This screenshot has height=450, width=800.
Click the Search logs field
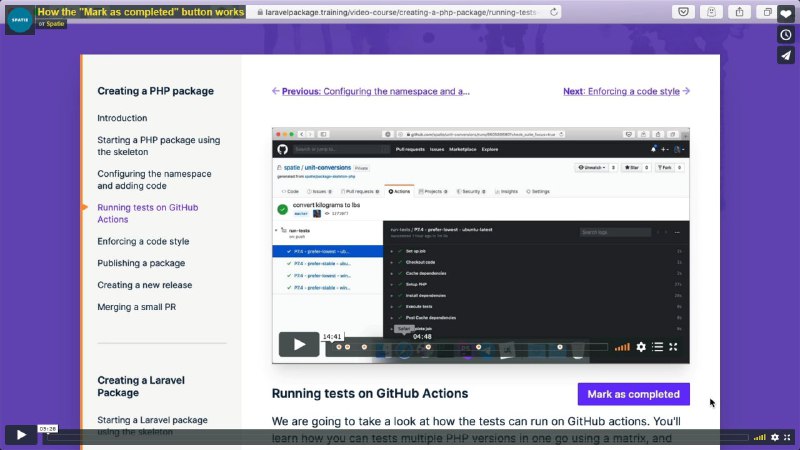pyautogui.click(x=615, y=232)
